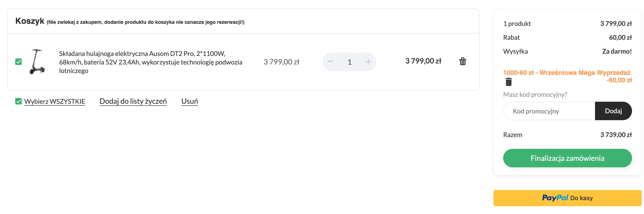Click Usuń to remove selected items
Viewport: 644px width, 214px height.
190,101
